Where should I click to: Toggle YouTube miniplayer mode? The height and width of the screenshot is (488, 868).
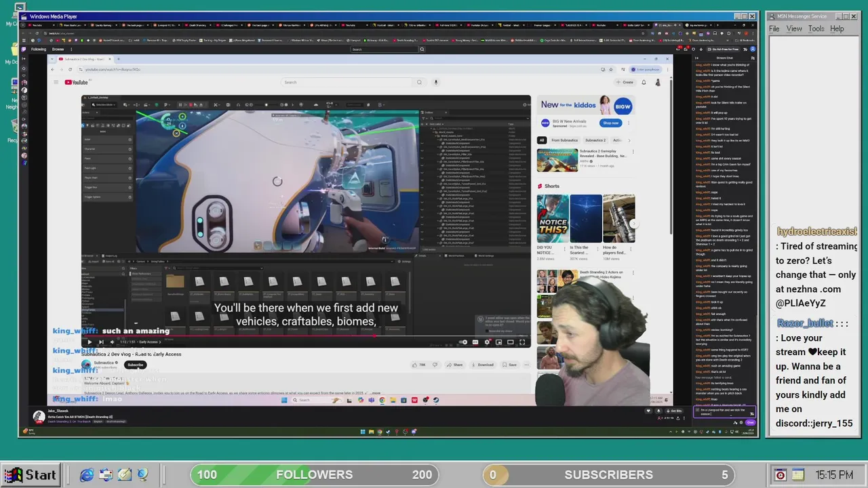tap(498, 342)
